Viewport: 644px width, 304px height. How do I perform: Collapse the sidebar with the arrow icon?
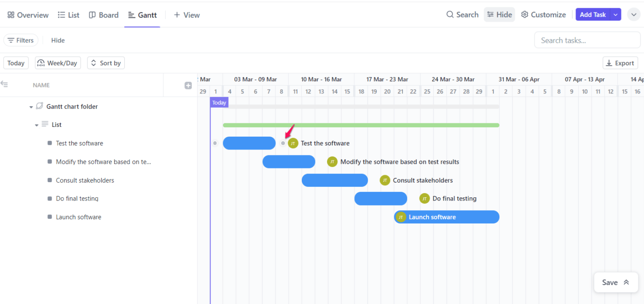pyautogui.click(x=4, y=84)
